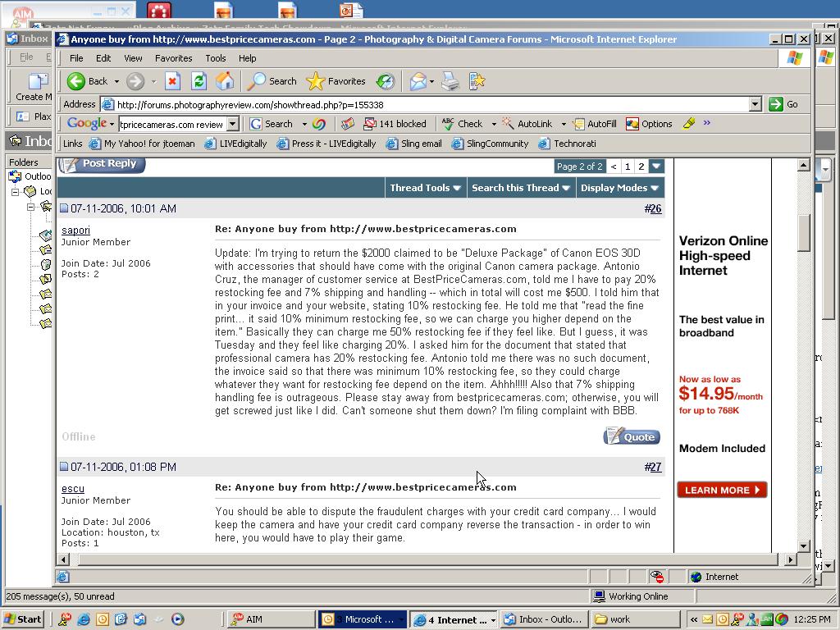Viewport: 840px width, 630px height.
Task: Click in the Google toolbar search field
Action: click(171, 124)
